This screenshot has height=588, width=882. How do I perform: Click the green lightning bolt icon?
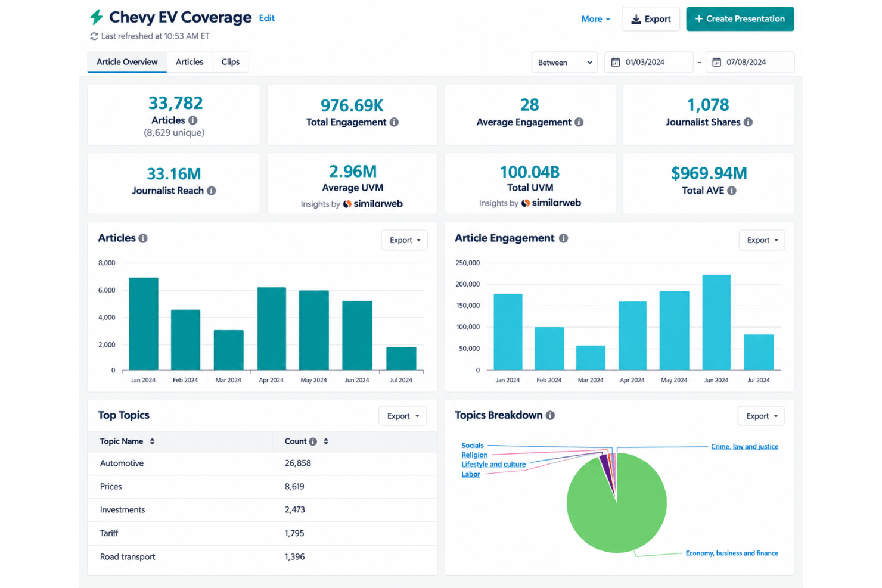pos(96,17)
